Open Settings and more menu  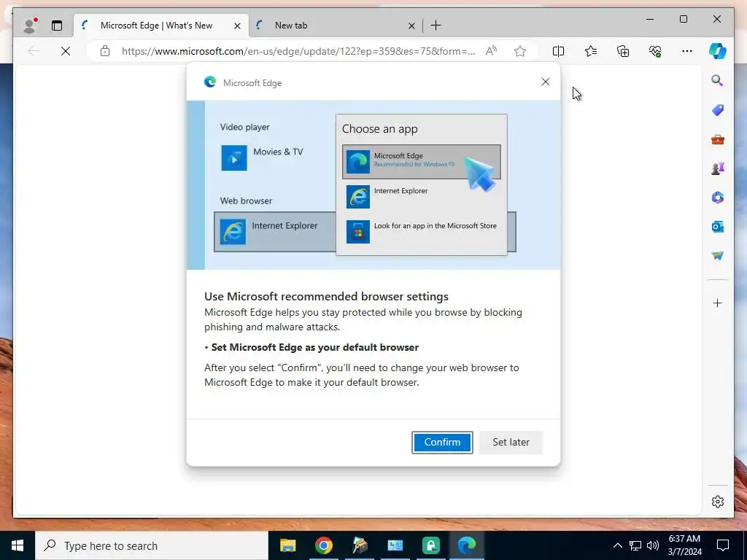click(687, 51)
